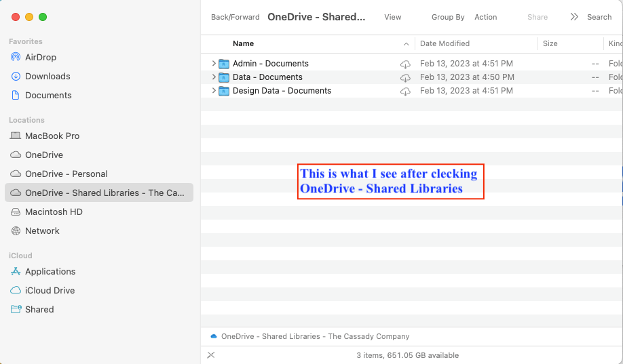Image resolution: width=623 pixels, height=364 pixels.
Task: Click the Downloads arrow icon in sidebar
Action: point(16,76)
